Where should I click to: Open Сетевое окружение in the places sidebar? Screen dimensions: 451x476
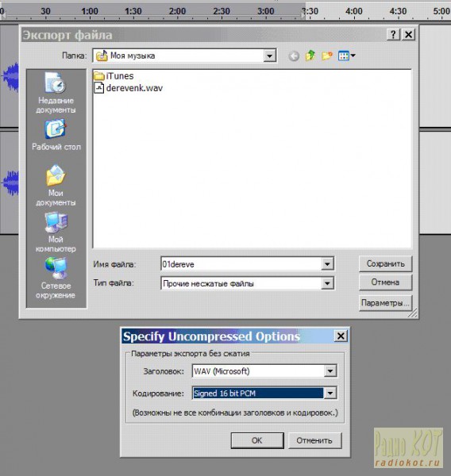(x=56, y=278)
